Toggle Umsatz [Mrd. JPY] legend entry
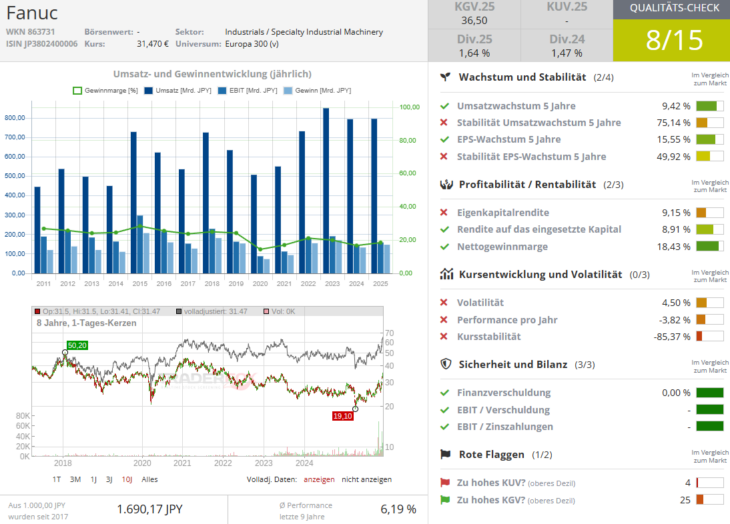The height and width of the screenshot is (524, 730). (179, 90)
